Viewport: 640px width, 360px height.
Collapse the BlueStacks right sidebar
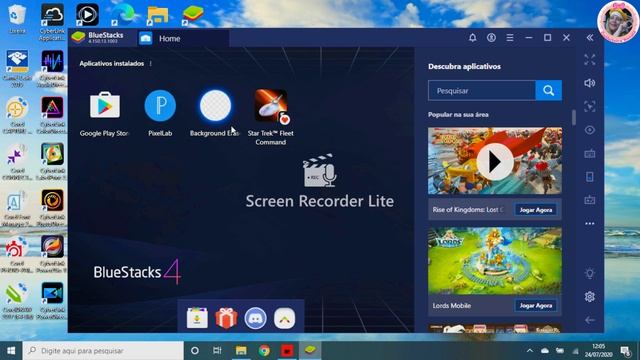pyautogui.click(x=590, y=38)
